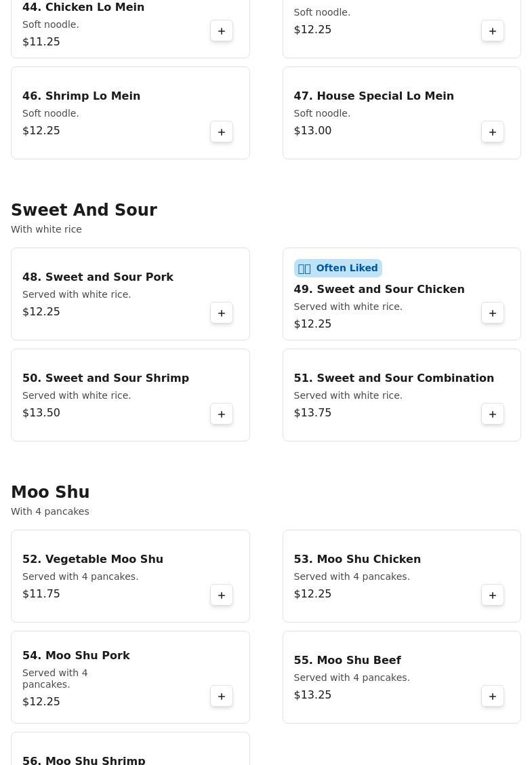Click the plus icon for House Special Lo Mein
The height and width of the screenshot is (765, 532).
click(x=493, y=132)
